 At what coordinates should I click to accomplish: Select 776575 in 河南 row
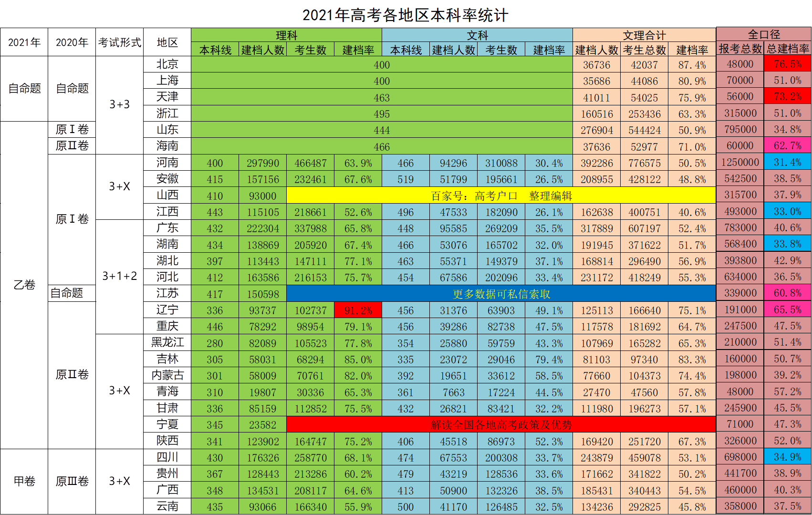point(645,163)
